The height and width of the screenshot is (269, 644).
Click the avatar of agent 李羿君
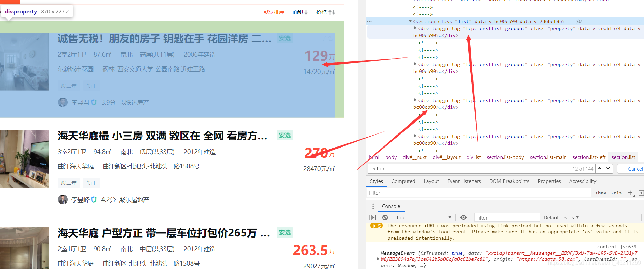click(x=63, y=102)
